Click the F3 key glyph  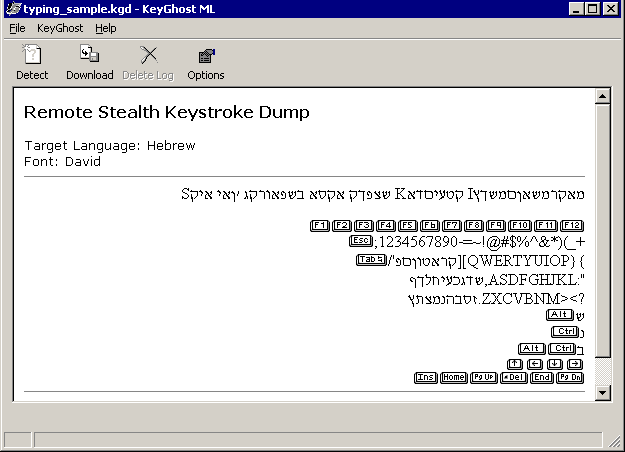click(x=364, y=226)
